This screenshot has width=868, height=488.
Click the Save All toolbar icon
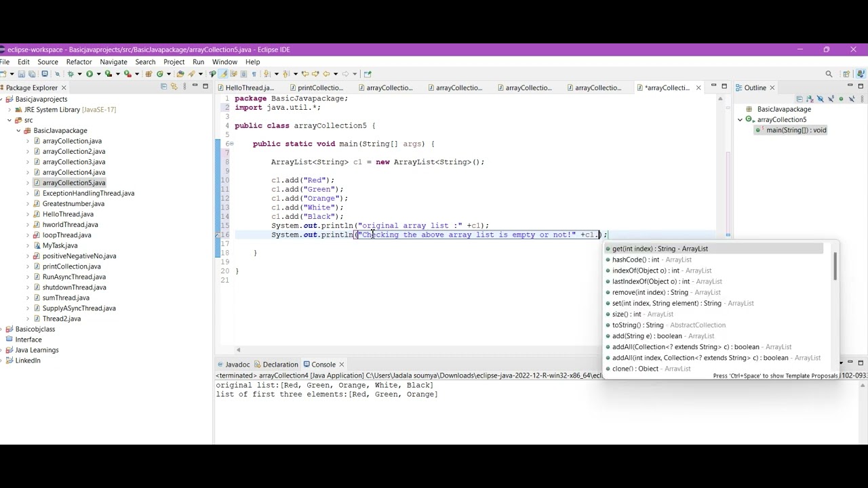[32, 74]
